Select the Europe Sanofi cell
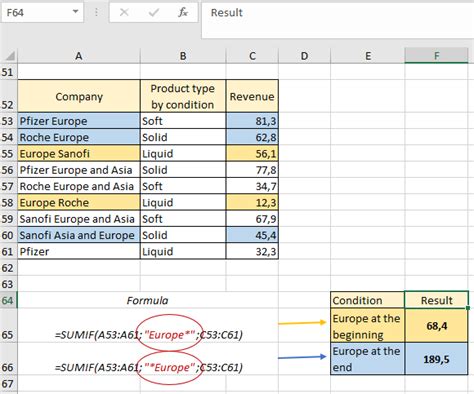The height and width of the screenshot is (394, 474). point(79,154)
